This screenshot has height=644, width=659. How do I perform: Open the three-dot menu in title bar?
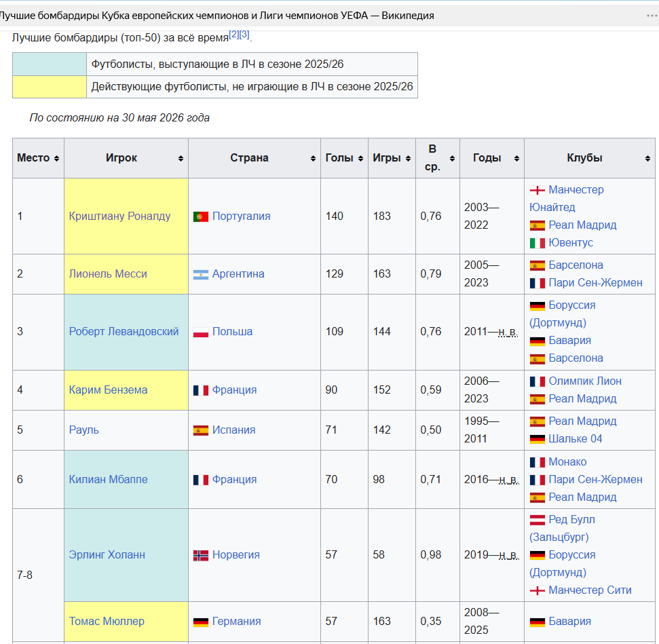(x=652, y=16)
